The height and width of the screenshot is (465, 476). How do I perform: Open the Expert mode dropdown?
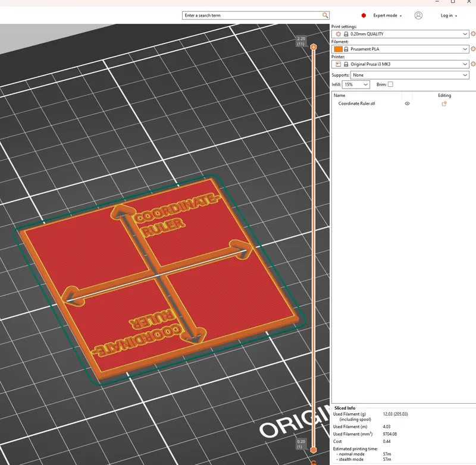(x=387, y=15)
